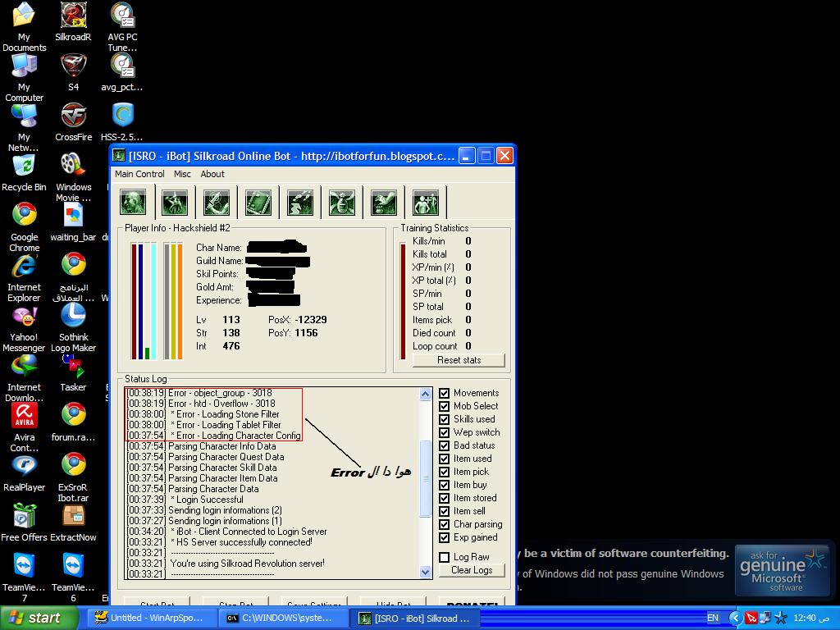Enable the Log Raw checkbox
840x630 pixels.
(x=444, y=557)
